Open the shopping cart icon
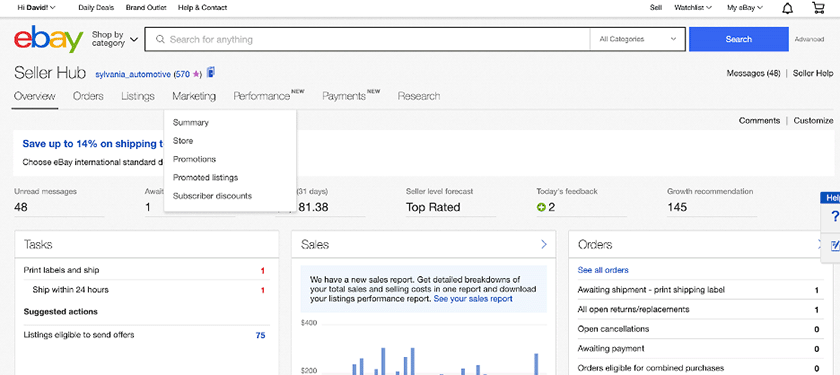840x375 pixels. [x=818, y=8]
